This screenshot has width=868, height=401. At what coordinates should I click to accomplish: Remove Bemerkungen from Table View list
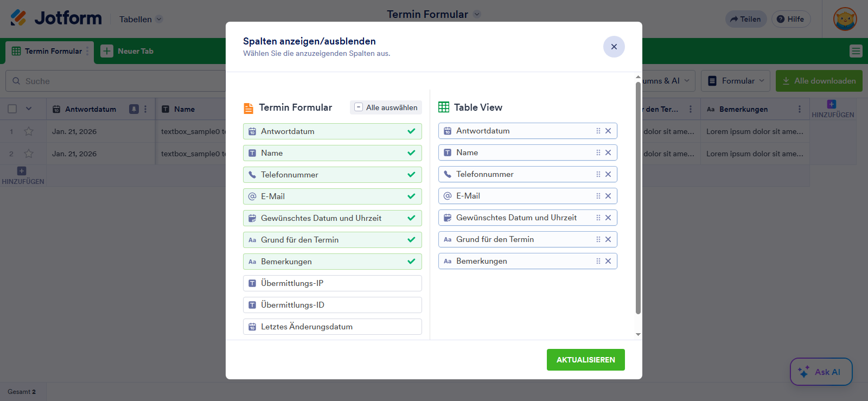(x=608, y=261)
